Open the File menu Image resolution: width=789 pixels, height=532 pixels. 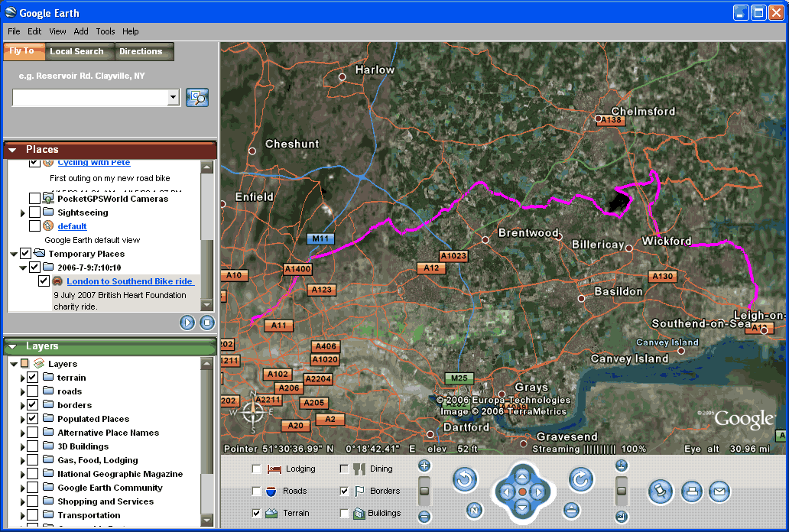click(14, 31)
